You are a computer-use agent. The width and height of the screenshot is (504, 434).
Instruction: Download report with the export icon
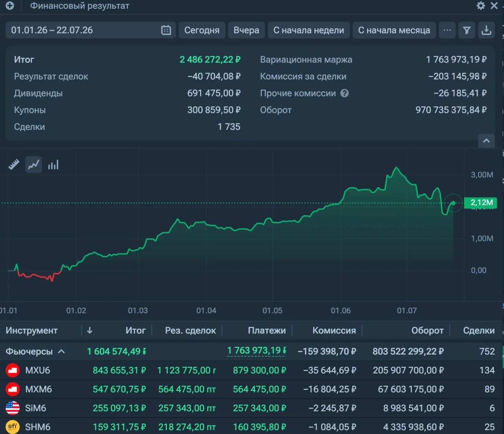click(487, 30)
